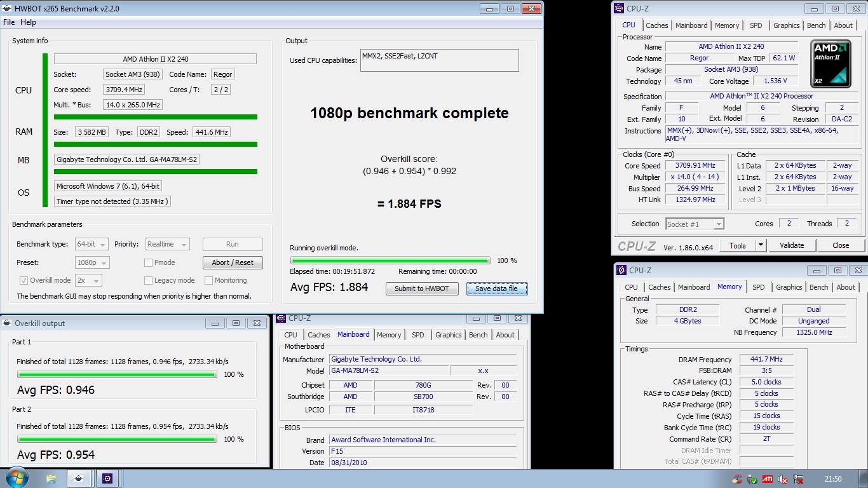Viewport: 868px width, 488px height.
Task: Click the taskbar clock showing 21:50
Action: (833, 479)
